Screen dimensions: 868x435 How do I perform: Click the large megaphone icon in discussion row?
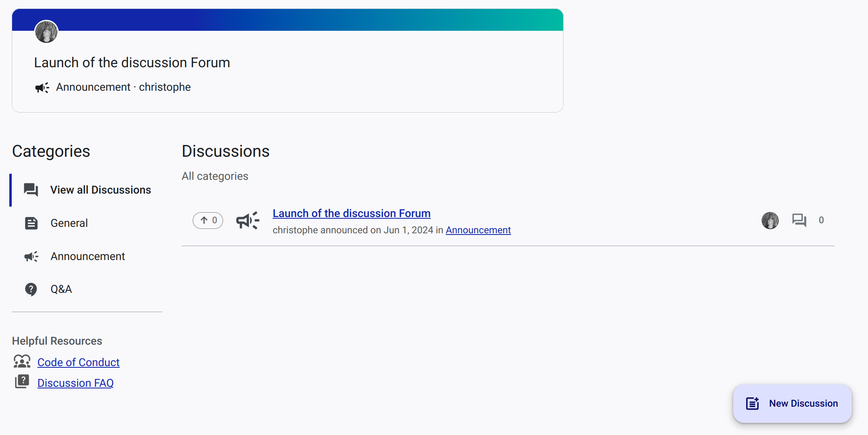coord(248,220)
